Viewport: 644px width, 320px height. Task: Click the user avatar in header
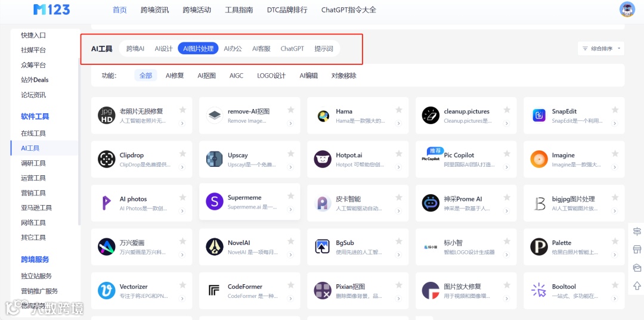pyautogui.click(x=627, y=10)
